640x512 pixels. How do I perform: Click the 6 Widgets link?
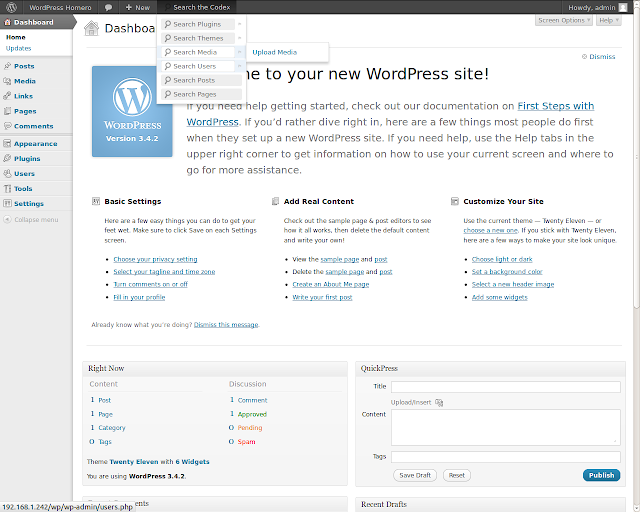click(192, 462)
